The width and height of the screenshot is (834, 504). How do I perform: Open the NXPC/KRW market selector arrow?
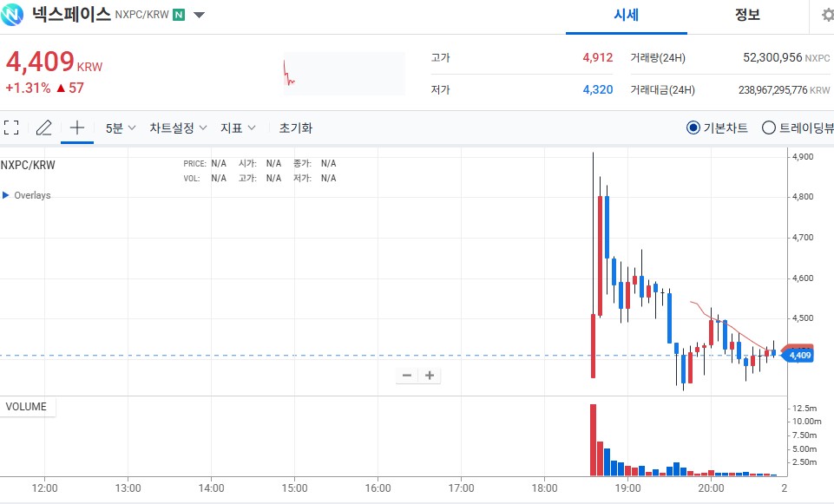(x=199, y=15)
